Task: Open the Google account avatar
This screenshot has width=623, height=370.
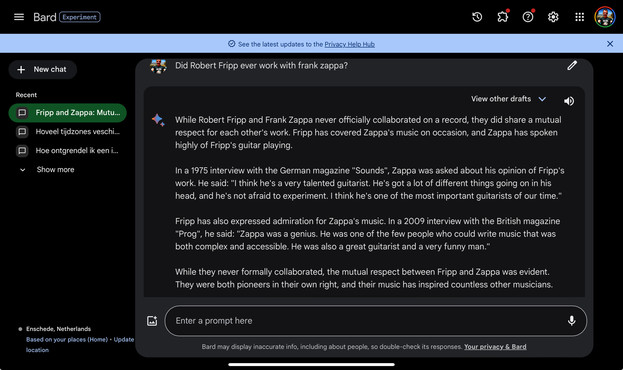Action: pyautogui.click(x=604, y=17)
